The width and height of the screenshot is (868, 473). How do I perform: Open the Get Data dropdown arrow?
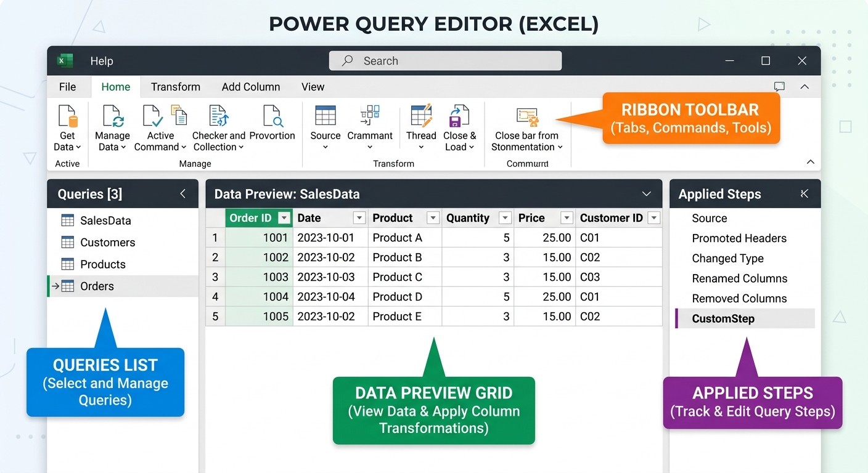tap(78, 147)
